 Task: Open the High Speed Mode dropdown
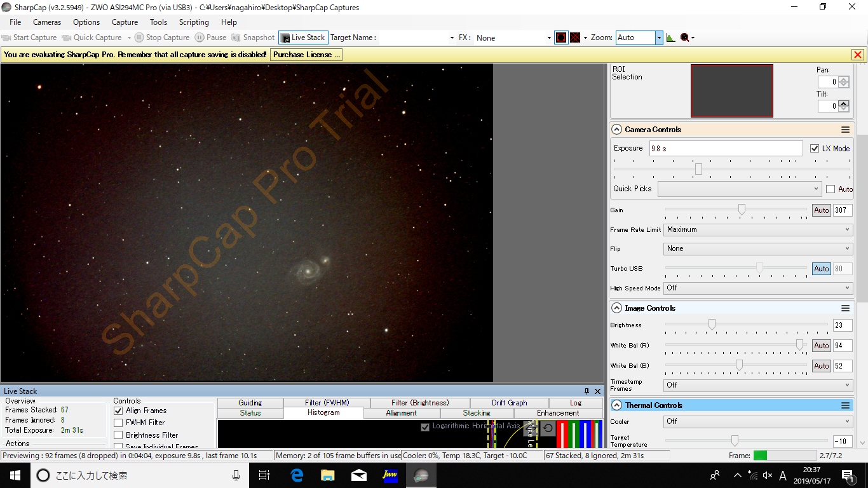758,288
